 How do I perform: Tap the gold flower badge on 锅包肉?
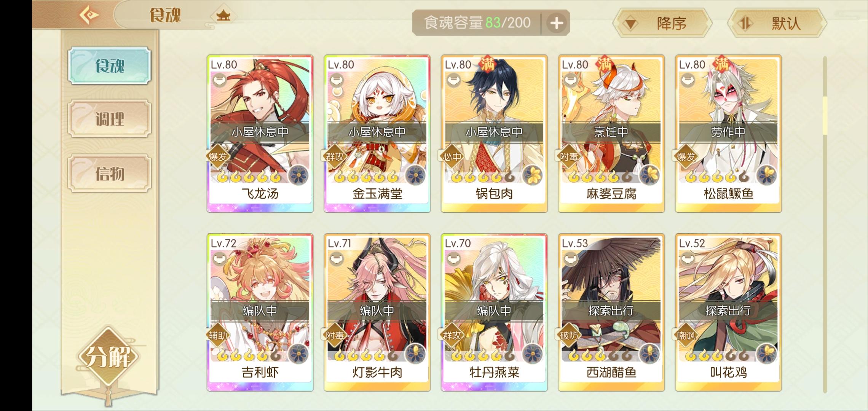533,175
